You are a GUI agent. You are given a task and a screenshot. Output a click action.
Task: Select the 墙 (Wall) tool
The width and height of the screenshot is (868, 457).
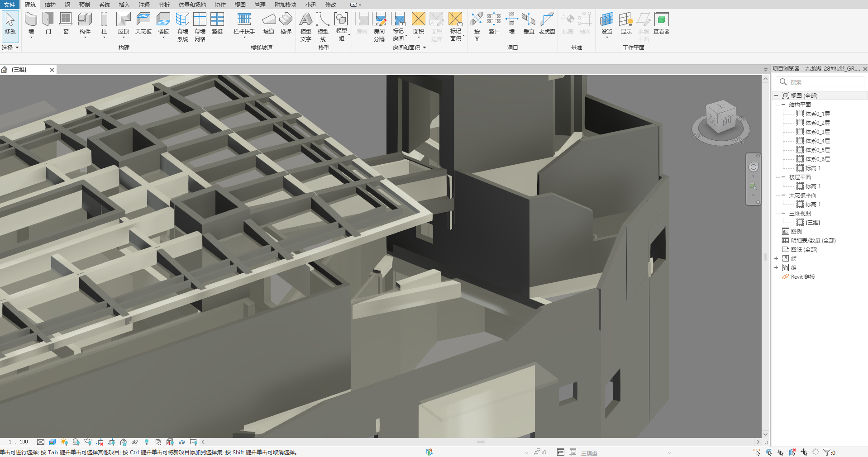point(31,24)
